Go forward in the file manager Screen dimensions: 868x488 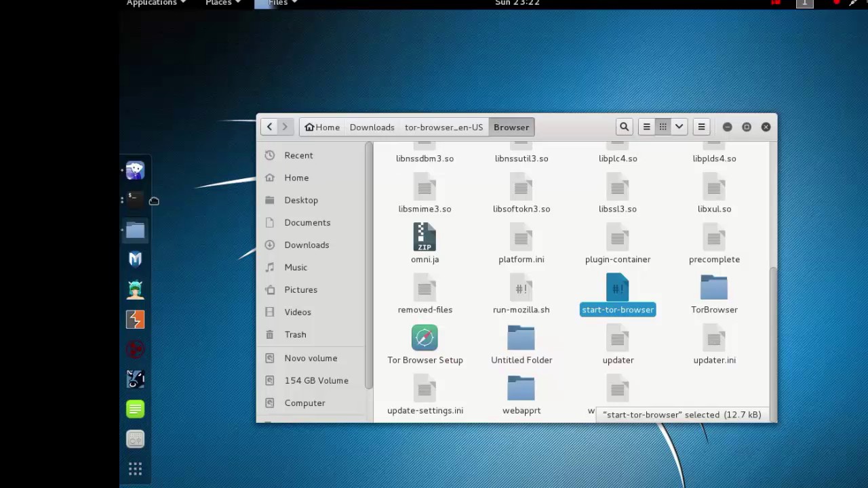[285, 127]
